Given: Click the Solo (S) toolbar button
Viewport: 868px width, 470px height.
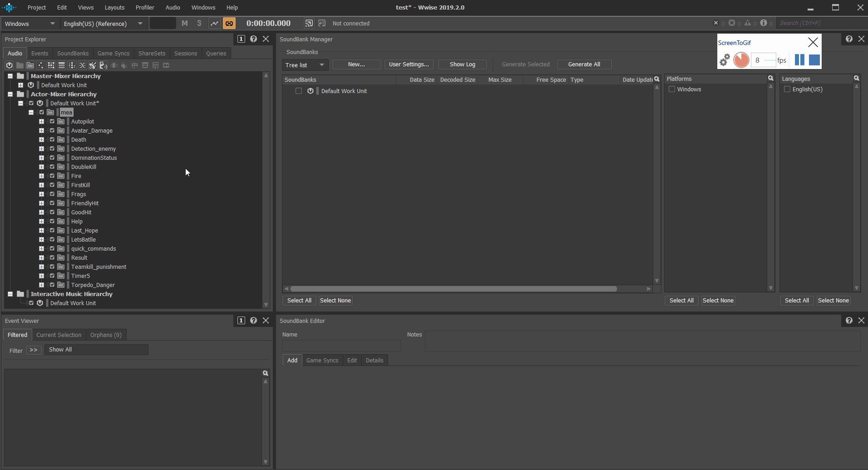Looking at the screenshot, I should (199, 23).
